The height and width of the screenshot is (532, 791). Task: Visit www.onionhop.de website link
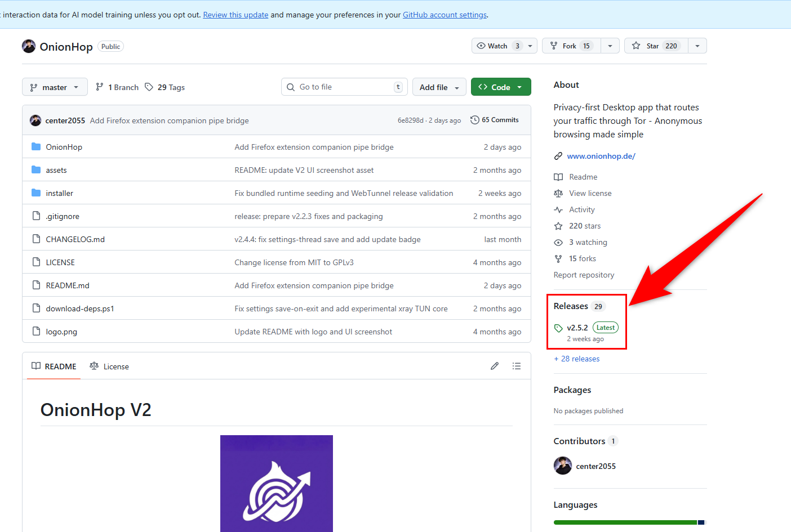(x=601, y=156)
